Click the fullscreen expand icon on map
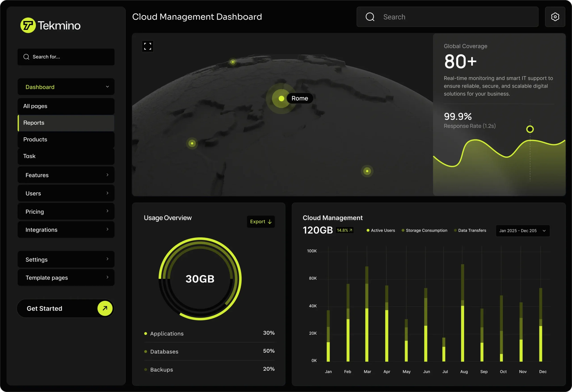Viewport: 572px width, 392px height. click(x=147, y=46)
